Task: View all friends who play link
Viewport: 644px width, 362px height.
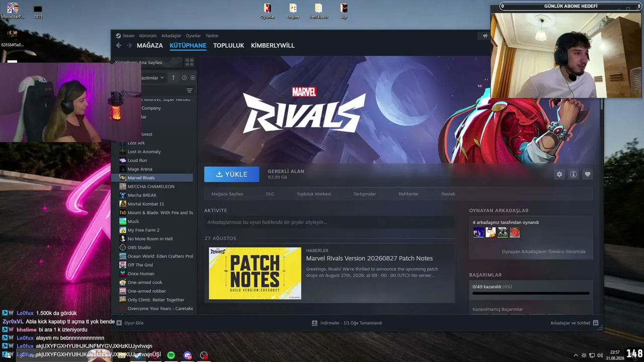Action: pyautogui.click(x=543, y=251)
